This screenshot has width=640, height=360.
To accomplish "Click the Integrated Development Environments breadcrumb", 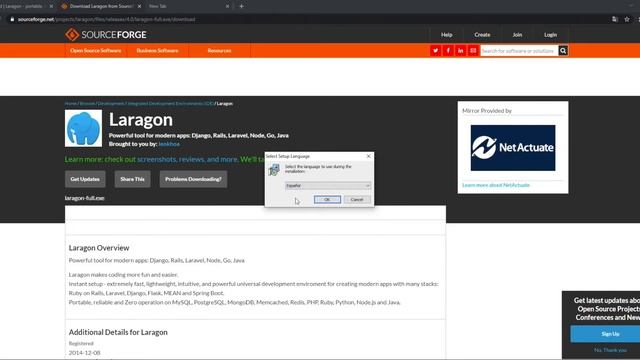I will coord(171,104).
